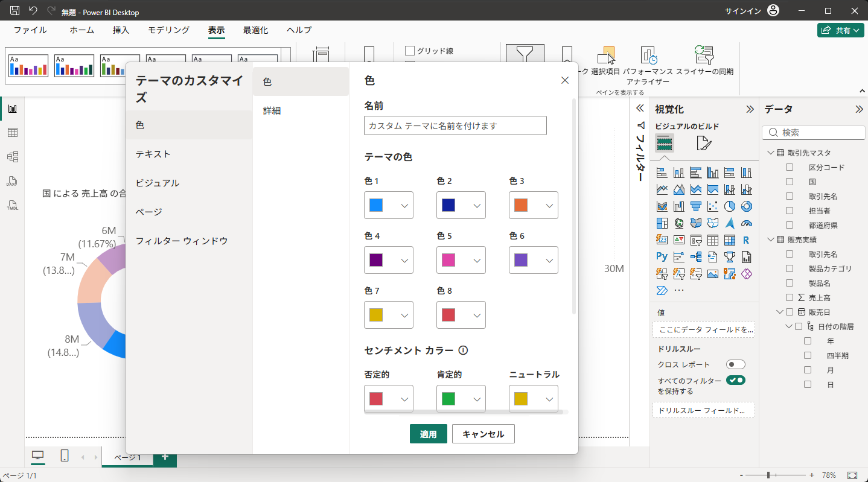Screen dimensions: 868x482
Task: Open DAX query view in sidebar
Action: coord(12,181)
